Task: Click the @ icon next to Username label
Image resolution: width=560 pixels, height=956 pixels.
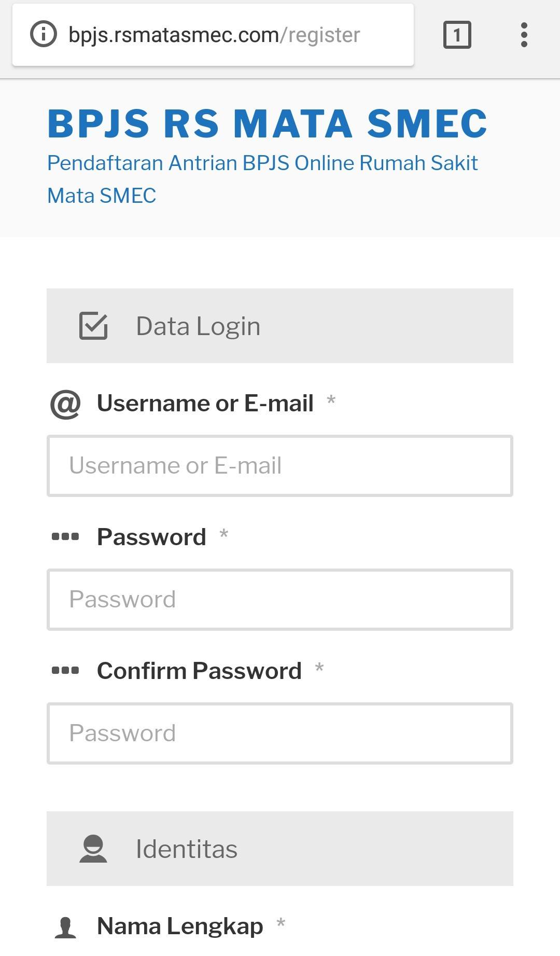Action: [65, 404]
